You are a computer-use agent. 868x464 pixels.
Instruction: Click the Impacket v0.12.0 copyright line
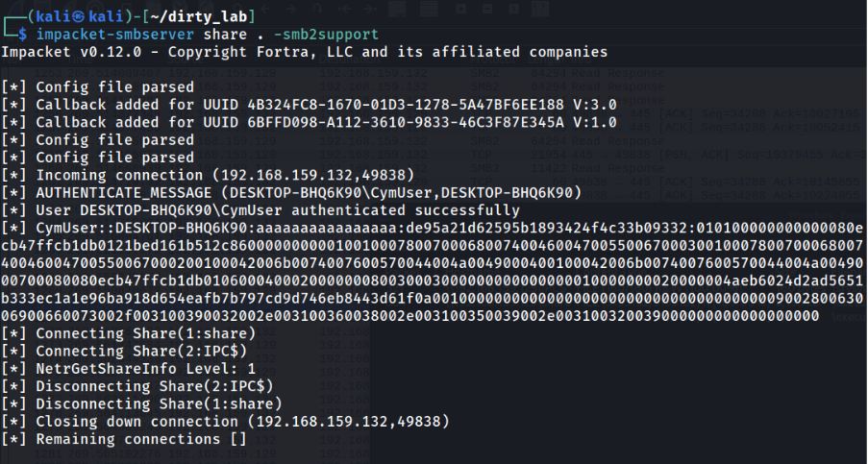pos(304,52)
